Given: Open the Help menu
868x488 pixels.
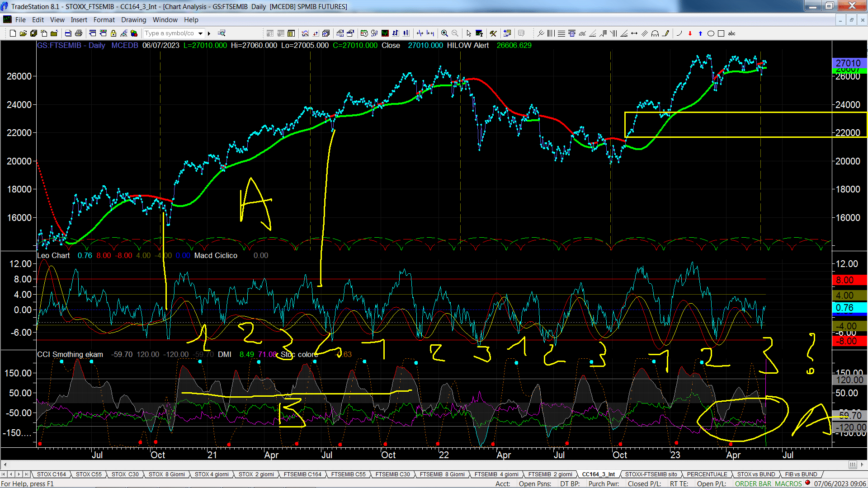Looking at the screenshot, I should [x=191, y=20].
